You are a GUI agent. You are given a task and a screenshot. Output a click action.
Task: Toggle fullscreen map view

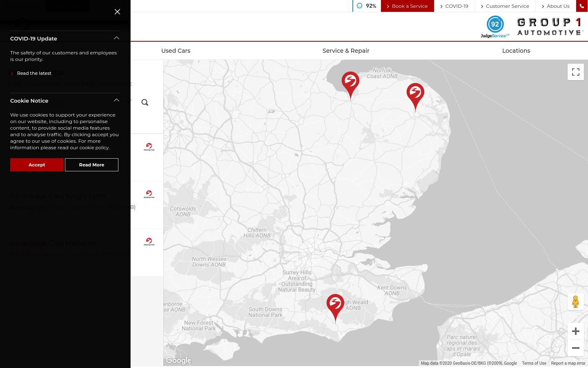coord(576,72)
